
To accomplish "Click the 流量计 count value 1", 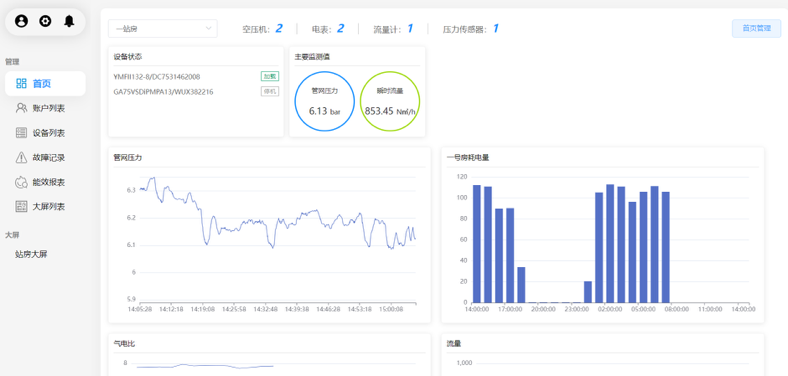I will 410,29.
